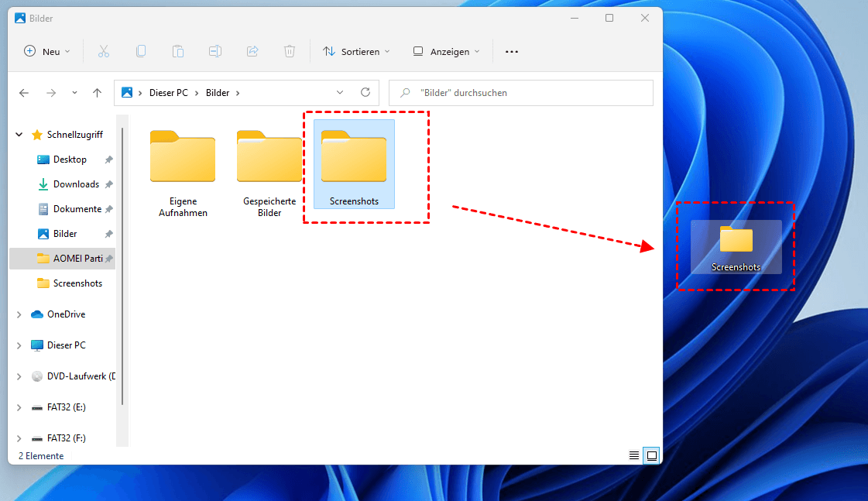Expand the DVD-Laufwerk tree node

pos(19,376)
